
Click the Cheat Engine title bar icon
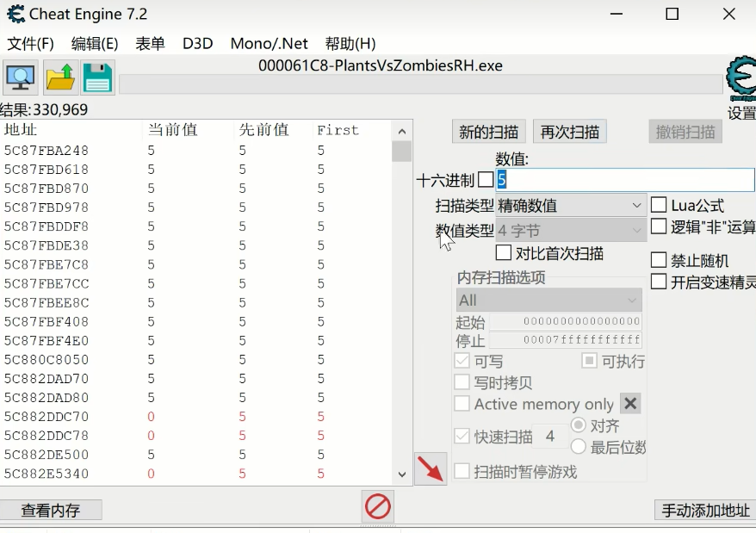(15, 15)
